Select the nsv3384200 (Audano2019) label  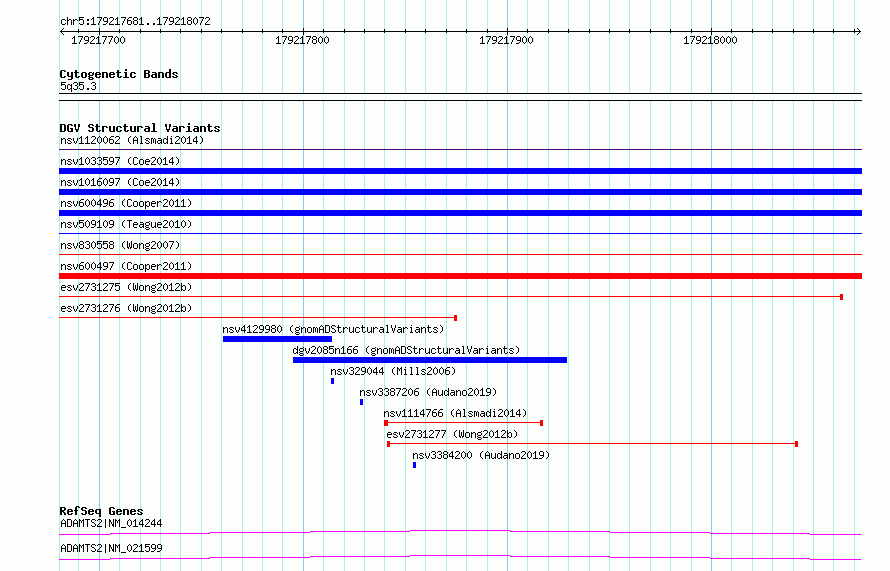[x=481, y=455]
